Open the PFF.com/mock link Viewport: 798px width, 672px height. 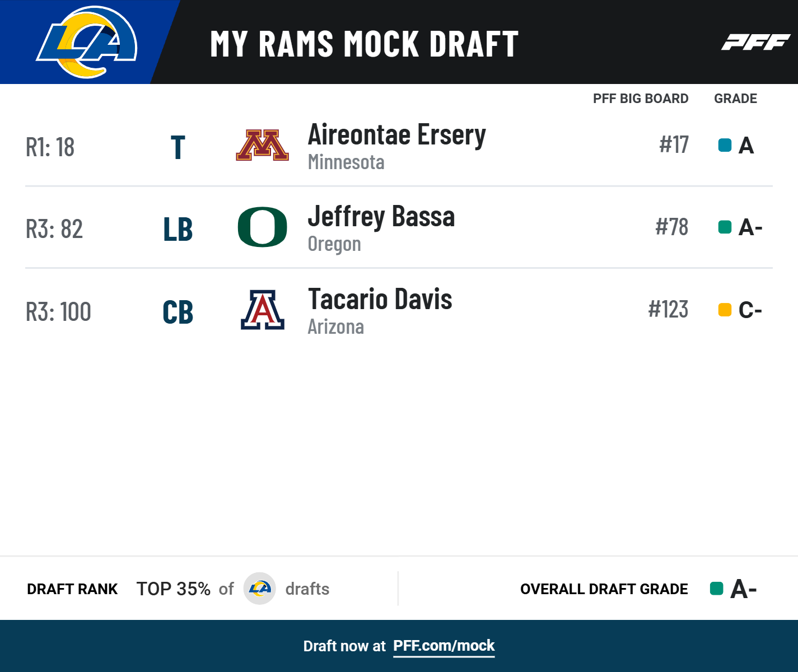(x=444, y=646)
